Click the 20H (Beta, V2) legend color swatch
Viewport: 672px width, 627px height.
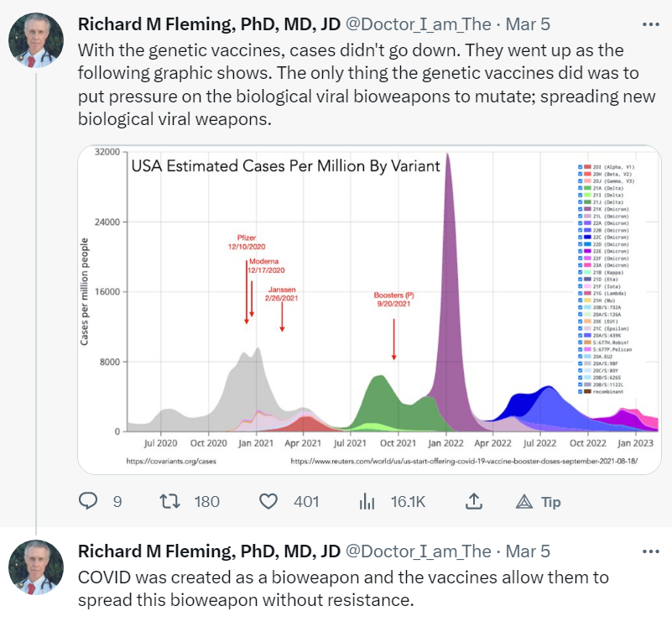coord(588,175)
